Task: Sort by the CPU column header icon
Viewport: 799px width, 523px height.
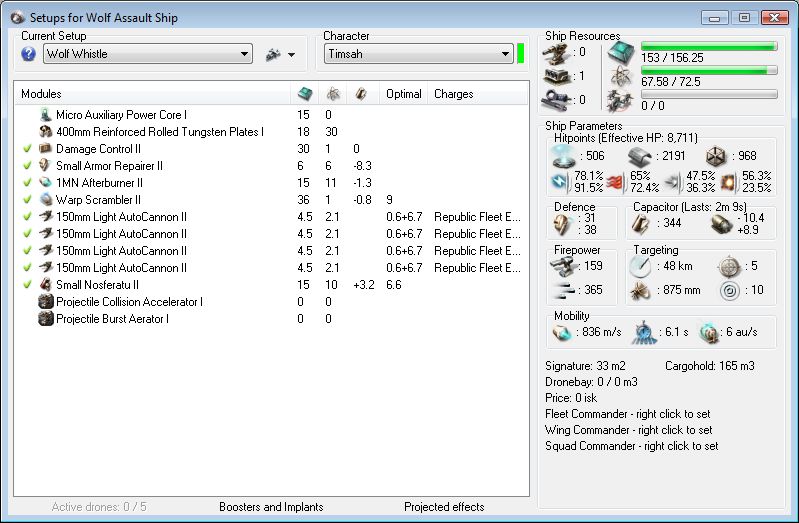Action: pyautogui.click(x=305, y=94)
